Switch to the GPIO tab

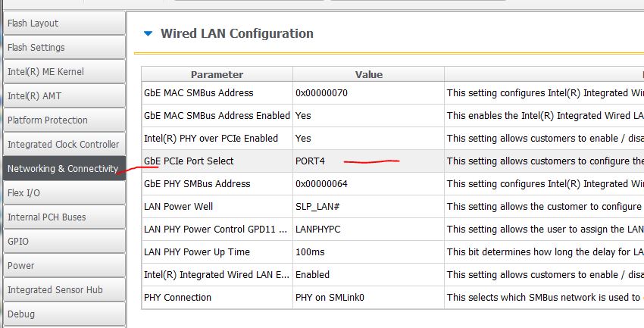[62, 241]
